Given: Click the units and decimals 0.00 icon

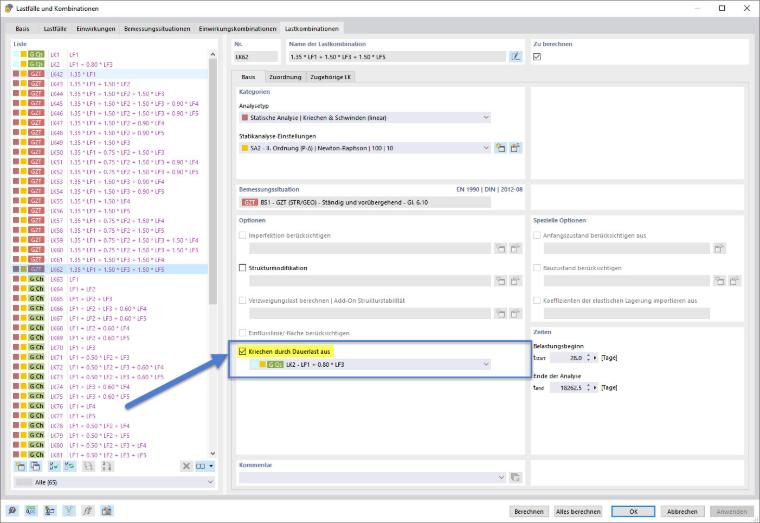Looking at the screenshot, I should pos(31,510).
